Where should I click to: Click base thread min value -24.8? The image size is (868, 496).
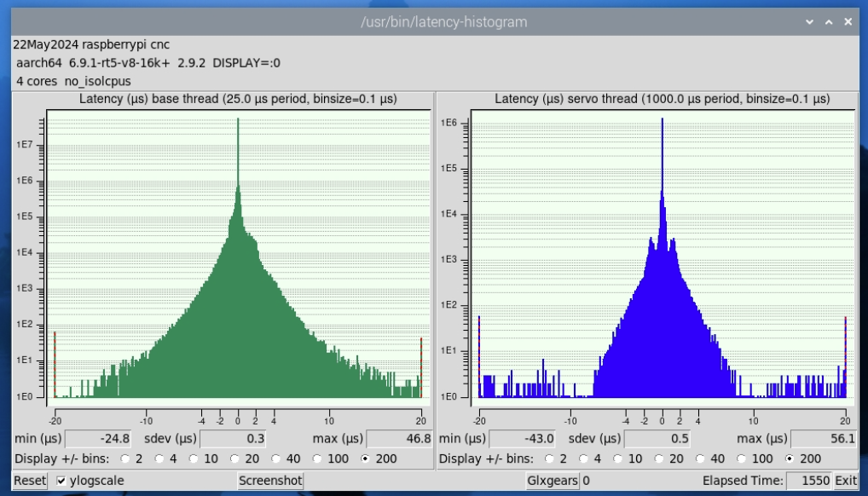[99, 439]
